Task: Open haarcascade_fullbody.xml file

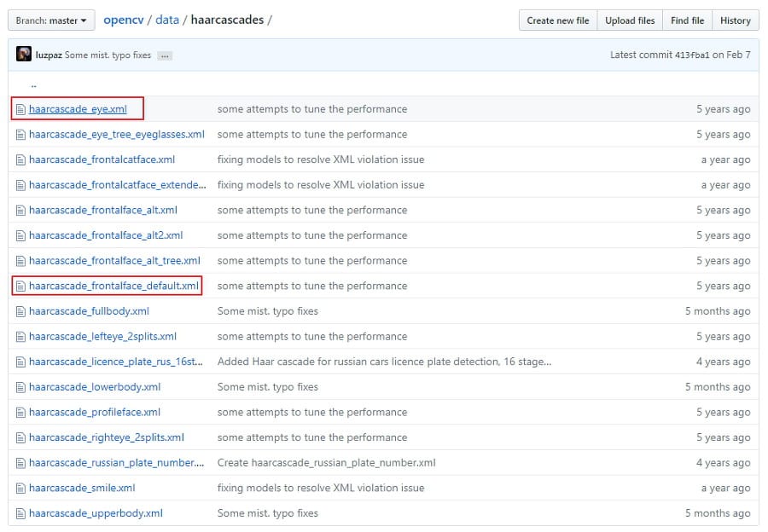Action: (x=89, y=312)
